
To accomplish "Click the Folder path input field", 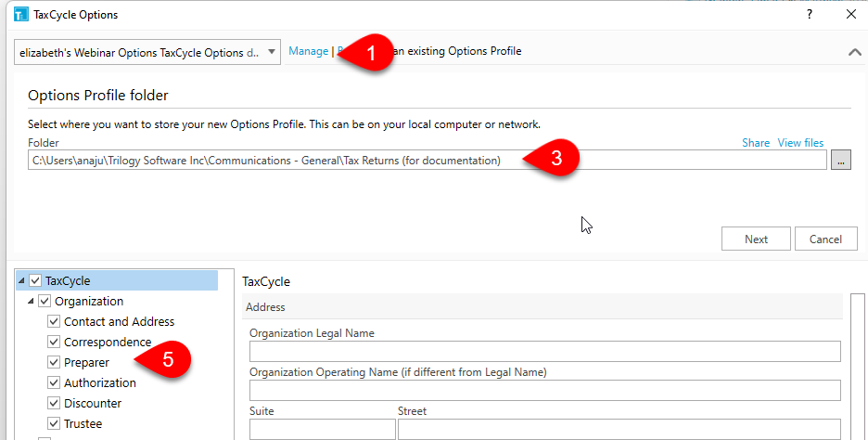I will click(x=428, y=161).
